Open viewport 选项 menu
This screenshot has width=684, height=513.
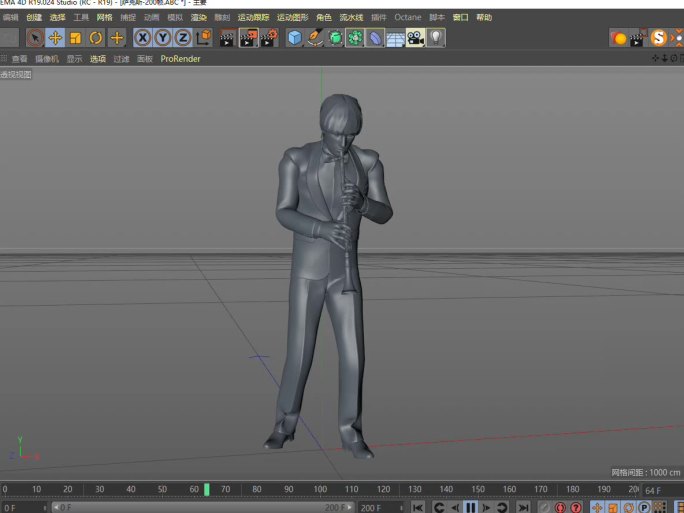[98, 59]
